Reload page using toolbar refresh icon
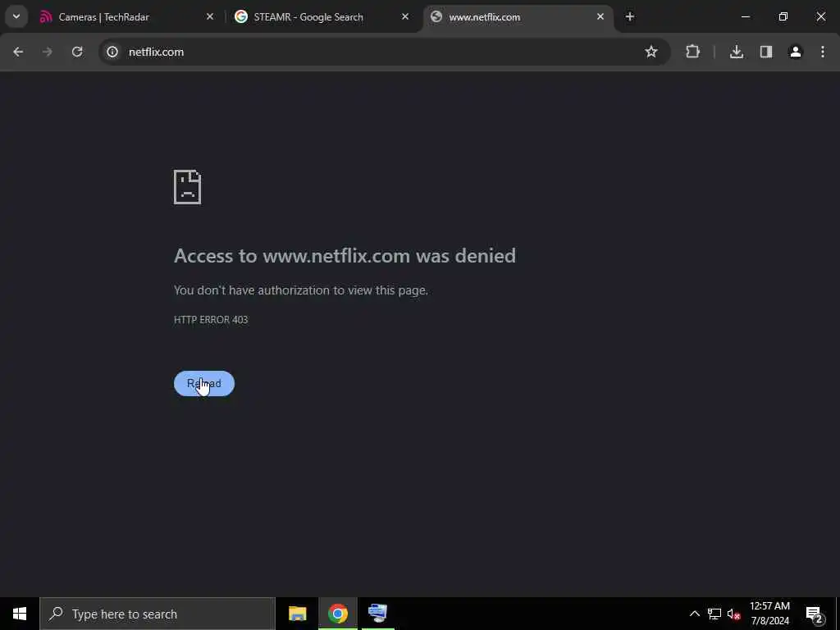This screenshot has height=630, width=840. [77, 52]
